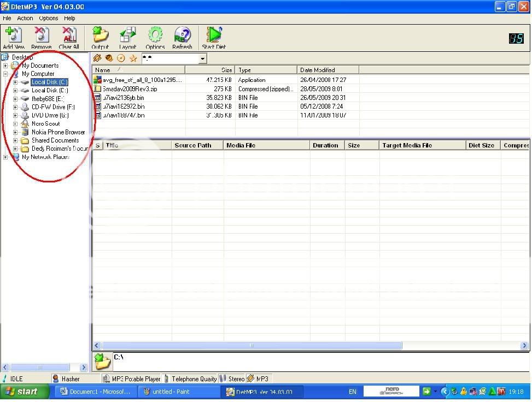Screen dimensions: 532x402
Task: Click the star favorites icon
Action: pyautogui.click(x=133, y=58)
